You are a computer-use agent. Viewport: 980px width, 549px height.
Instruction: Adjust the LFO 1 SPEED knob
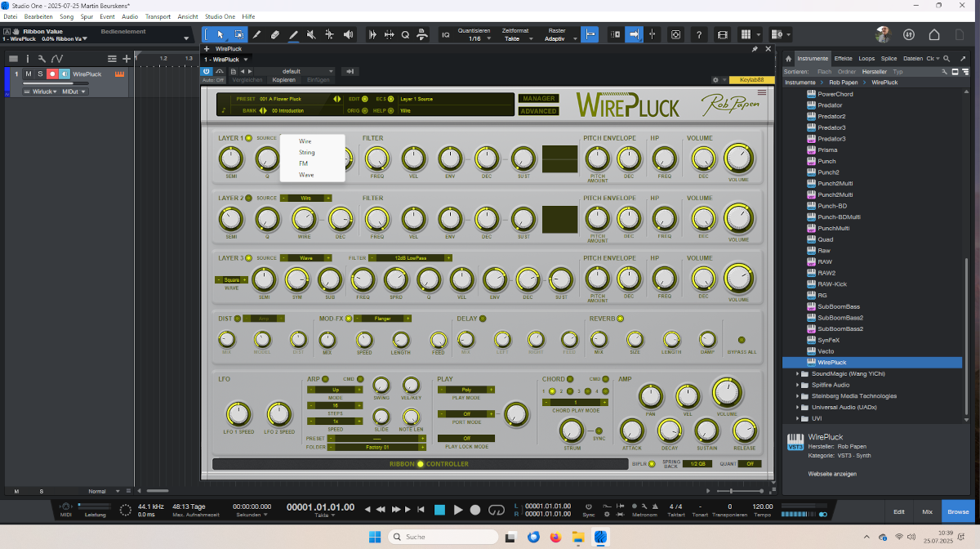pyautogui.click(x=238, y=413)
